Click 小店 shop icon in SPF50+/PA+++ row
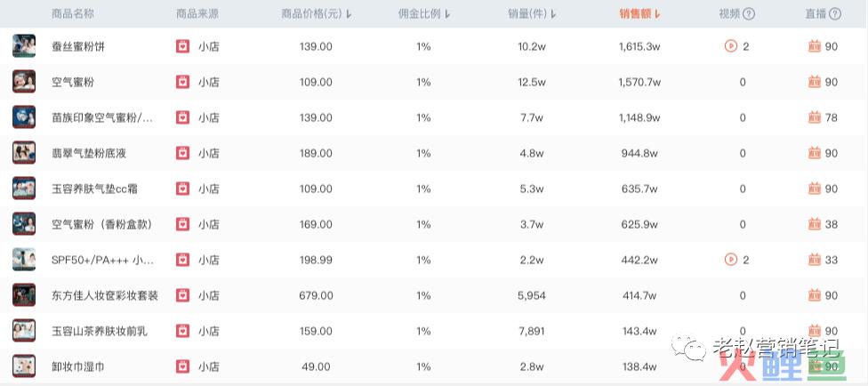 [182, 259]
